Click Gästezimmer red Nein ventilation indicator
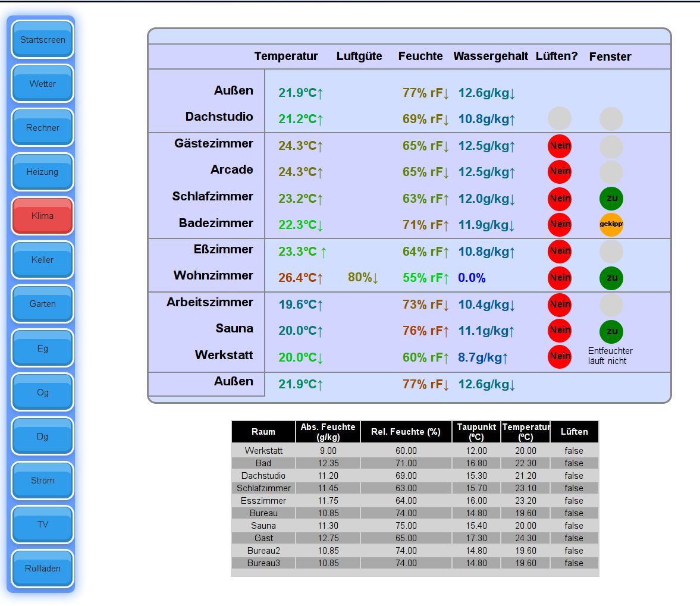 (560, 146)
